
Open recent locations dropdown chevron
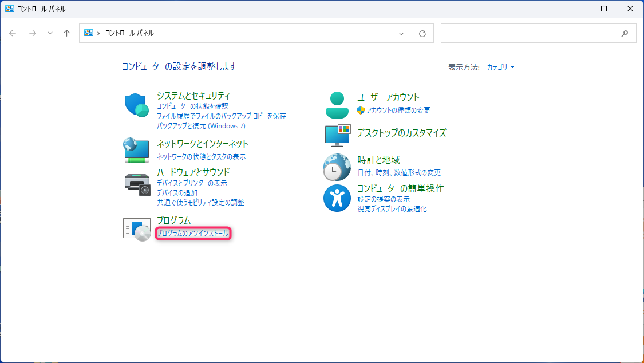50,33
